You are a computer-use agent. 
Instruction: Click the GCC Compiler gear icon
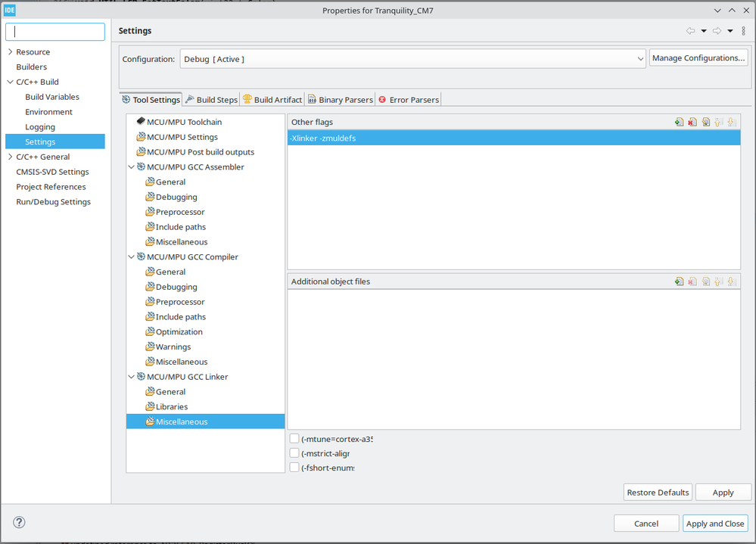coord(141,256)
